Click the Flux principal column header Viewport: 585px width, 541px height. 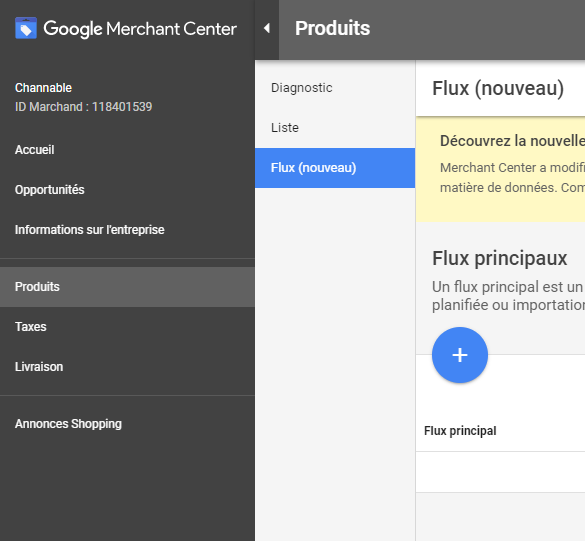coord(460,431)
